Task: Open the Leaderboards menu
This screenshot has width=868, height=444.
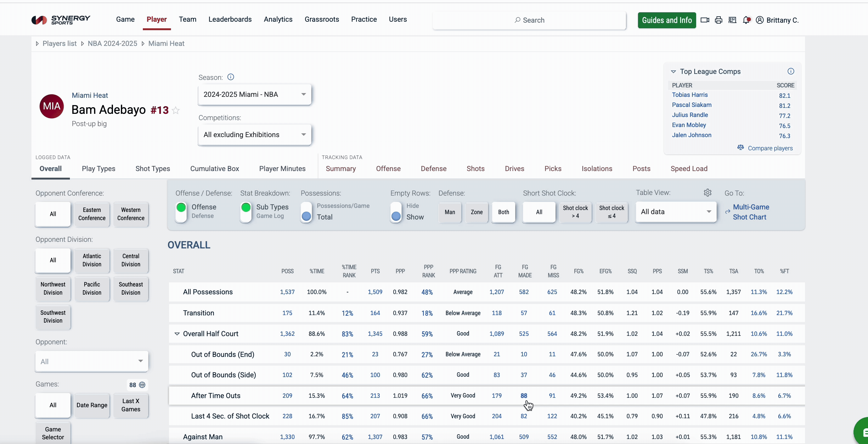Action: tap(230, 19)
